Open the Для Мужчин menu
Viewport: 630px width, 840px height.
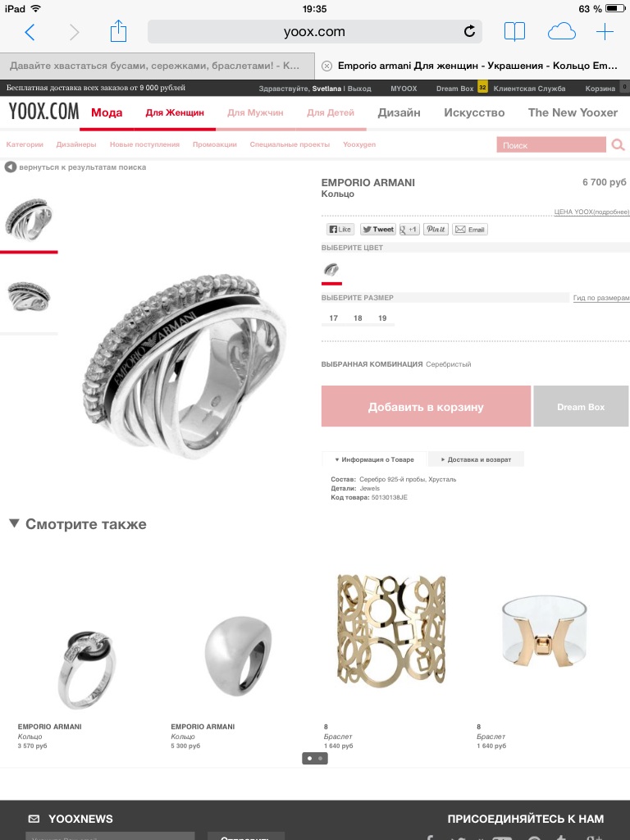[255, 112]
